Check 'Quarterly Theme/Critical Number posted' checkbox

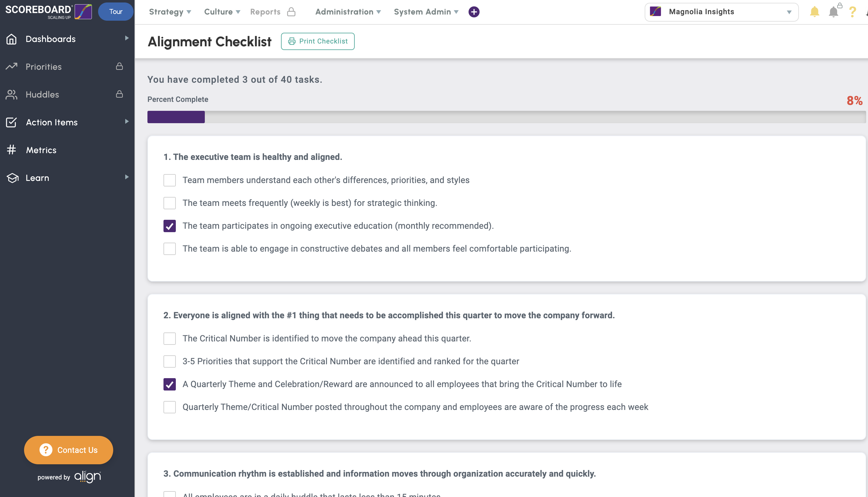click(170, 407)
